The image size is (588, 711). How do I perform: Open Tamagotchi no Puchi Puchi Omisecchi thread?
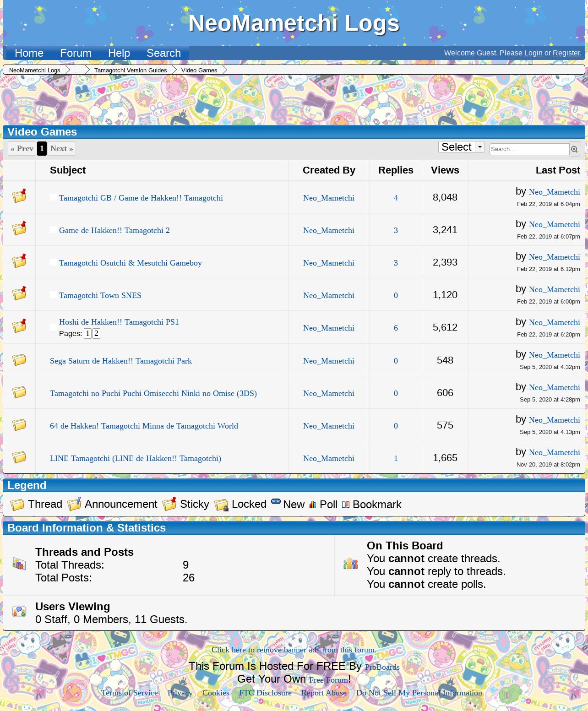point(153,393)
